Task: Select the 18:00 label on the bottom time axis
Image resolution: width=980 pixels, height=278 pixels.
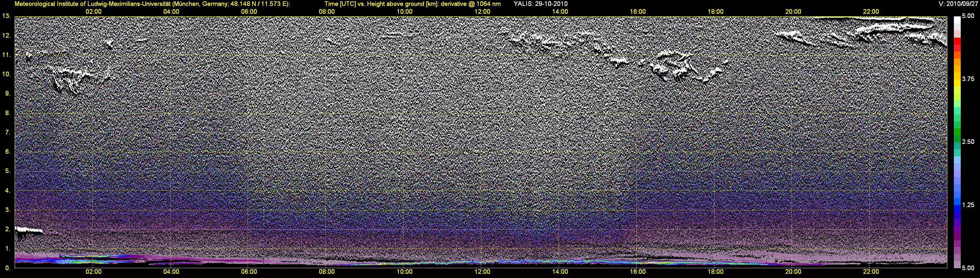Action: tap(715, 272)
